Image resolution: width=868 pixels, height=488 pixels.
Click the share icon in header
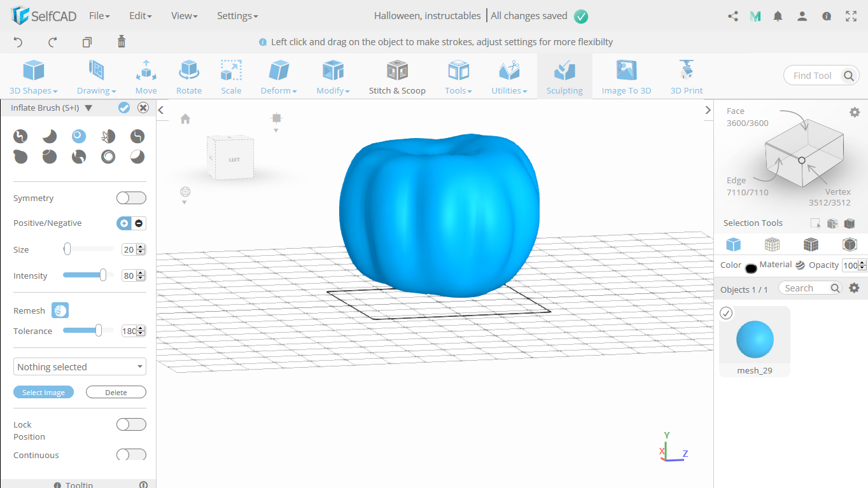[x=733, y=17]
